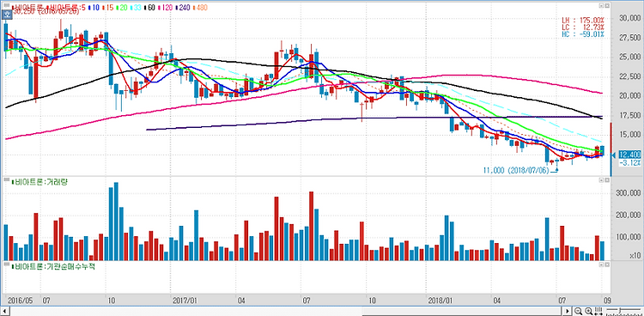Screen dimensions: 644x316
Task: Close the 거래량 volume panel
Action: (x=606, y=180)
